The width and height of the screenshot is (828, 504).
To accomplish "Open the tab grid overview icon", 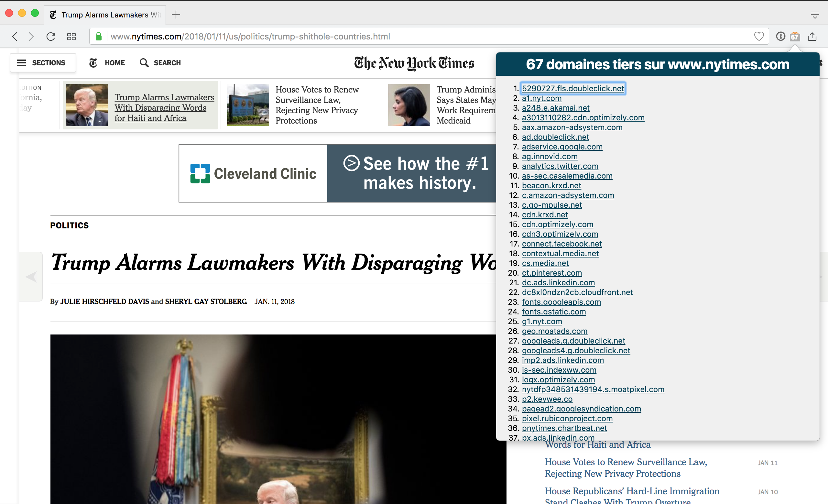I will pyautogui.click(x=71, y=36).
